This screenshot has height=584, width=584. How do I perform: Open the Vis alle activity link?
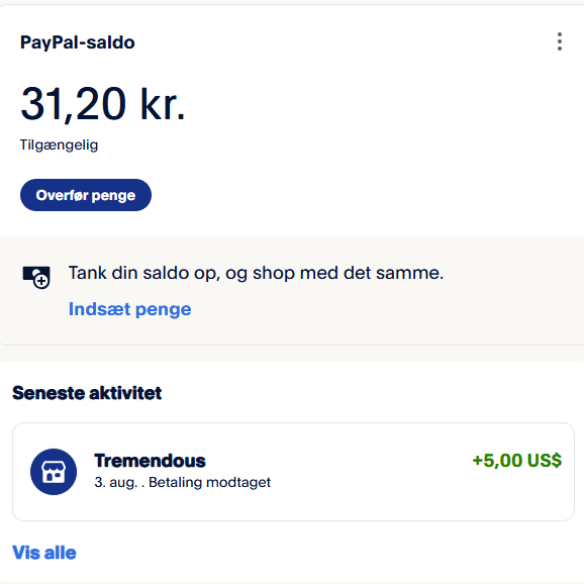point(44,552)
